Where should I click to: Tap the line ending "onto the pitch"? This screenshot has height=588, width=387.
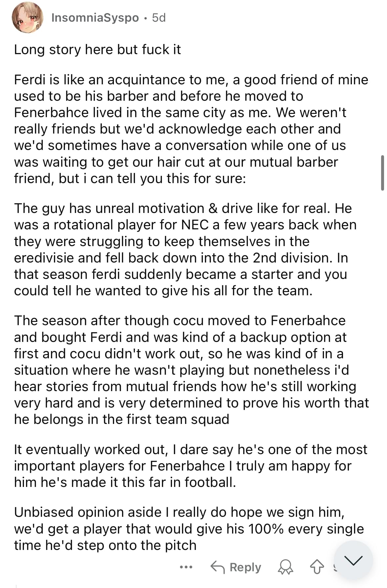105,545
